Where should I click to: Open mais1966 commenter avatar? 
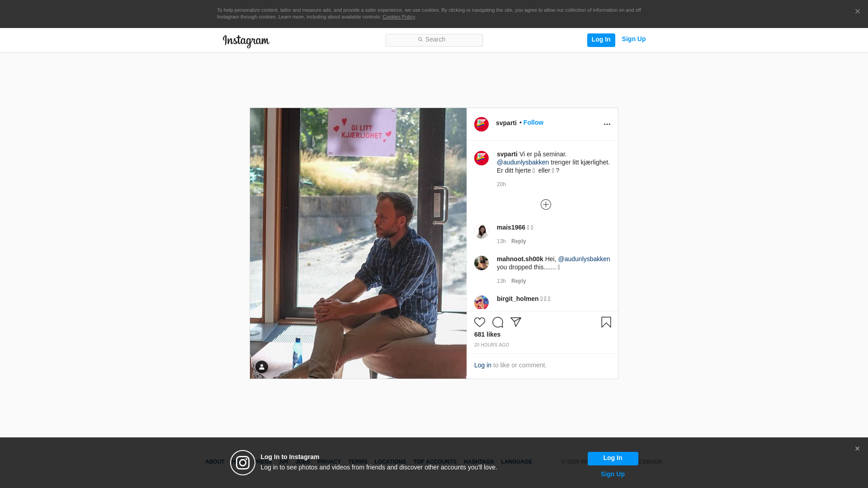tap(481, 231)
